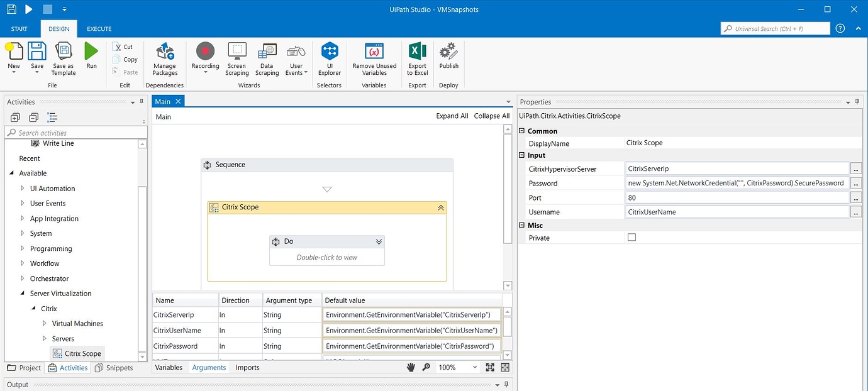Click the Universal Search box

(775, 28)
